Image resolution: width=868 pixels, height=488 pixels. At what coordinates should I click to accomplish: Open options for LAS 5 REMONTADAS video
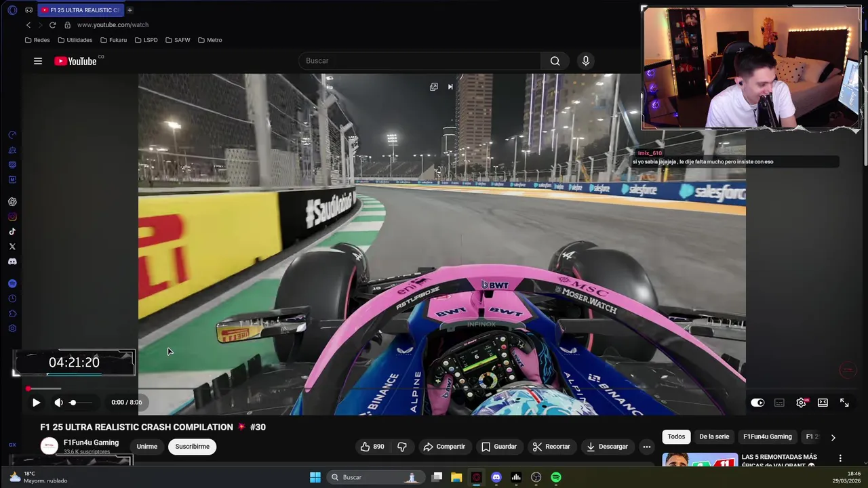click(840, 458)
